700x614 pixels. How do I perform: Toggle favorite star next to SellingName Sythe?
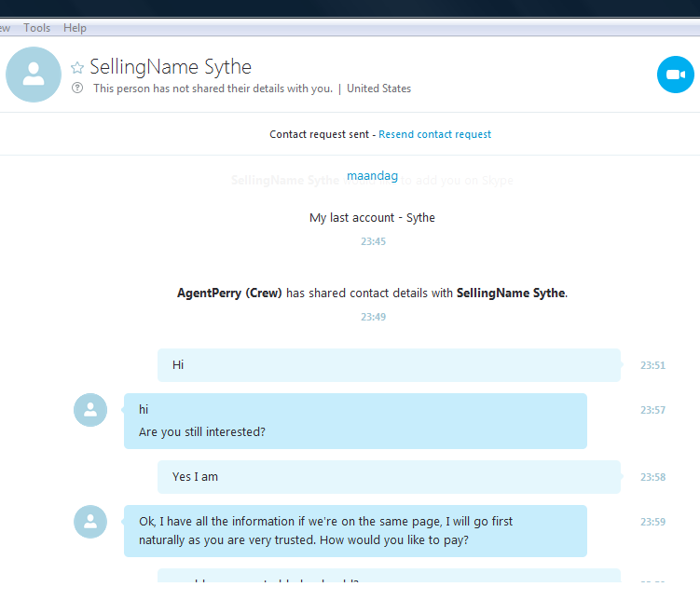[77, 67]
